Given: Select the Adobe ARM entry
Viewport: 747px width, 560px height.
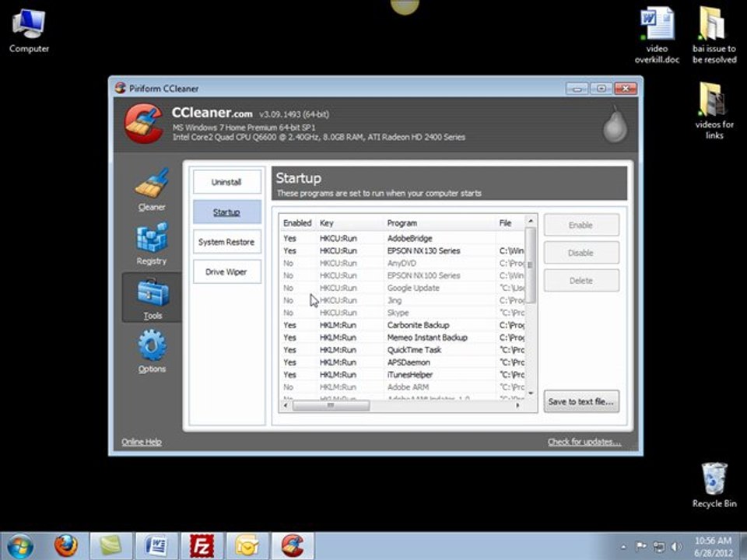Looking at the screenshot, I should [402, 387].
